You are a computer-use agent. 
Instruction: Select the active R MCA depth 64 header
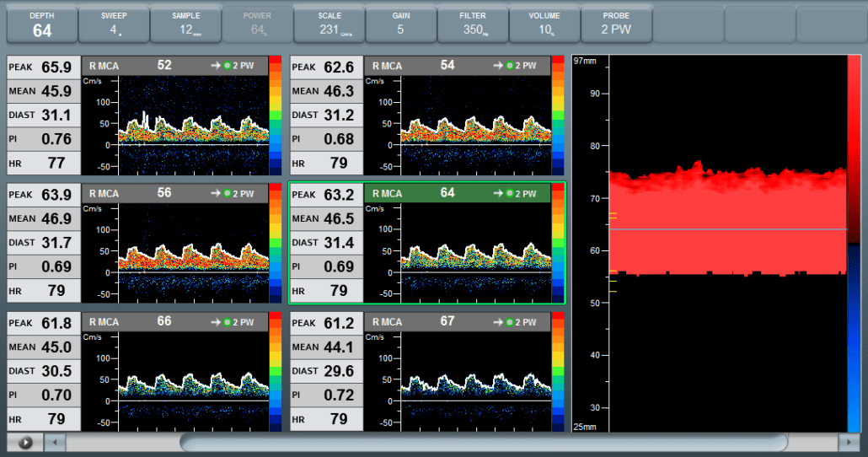(x=458, y=193)
